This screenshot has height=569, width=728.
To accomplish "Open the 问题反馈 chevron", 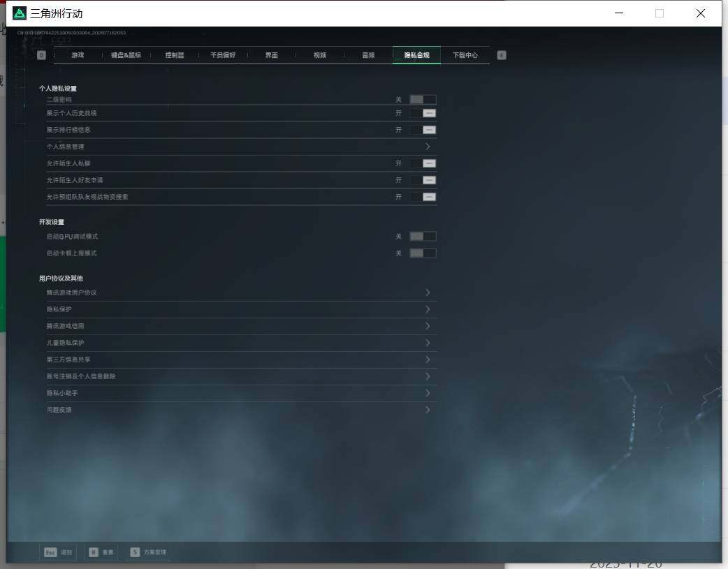I will 428,409.
